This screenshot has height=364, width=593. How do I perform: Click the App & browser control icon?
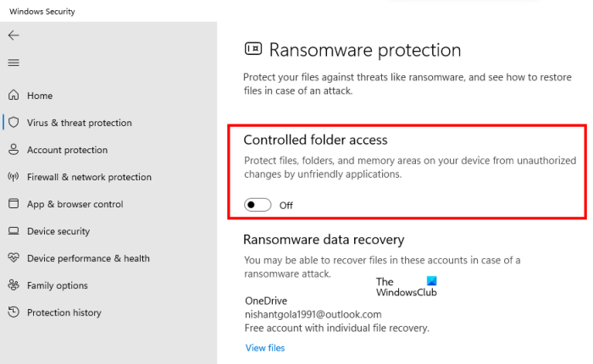point(14,204)
